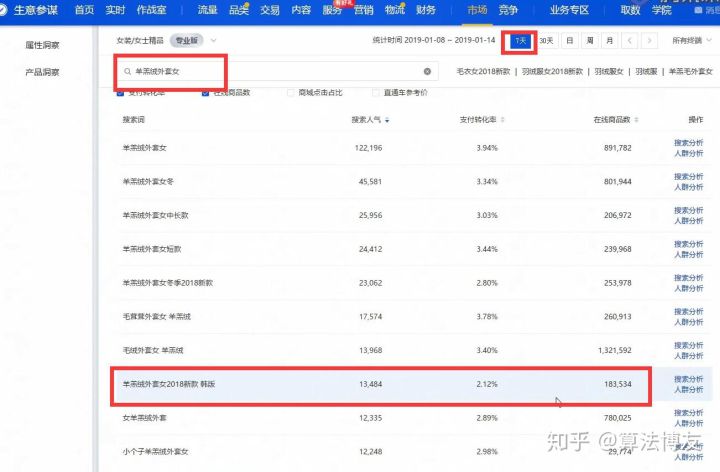
Task: Click into the 羊羔绒外套女 search field
Action: tap(277, 71)
